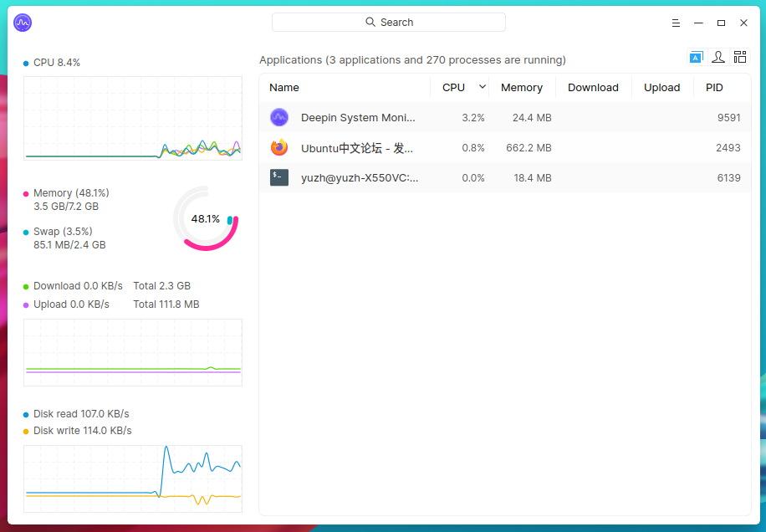Close the System Monitor window
The height and width of the screenshot is (532, 766).
click(743, 23)
